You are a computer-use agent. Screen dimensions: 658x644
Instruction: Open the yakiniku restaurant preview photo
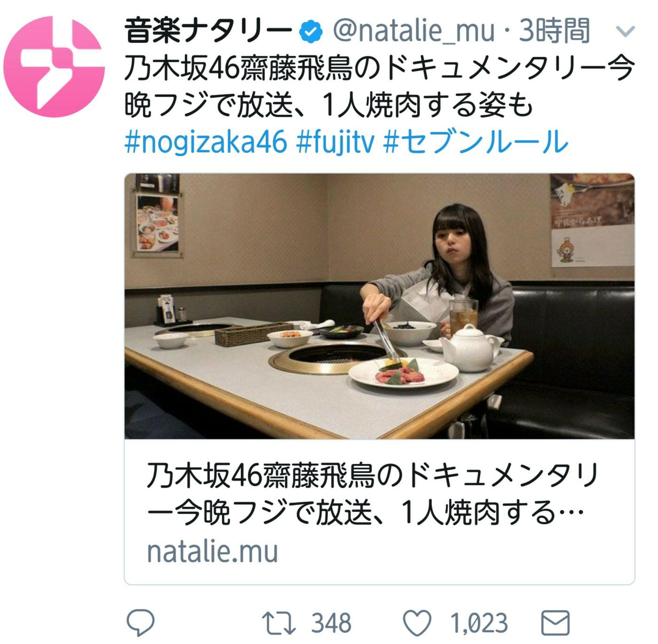[379, 306]
